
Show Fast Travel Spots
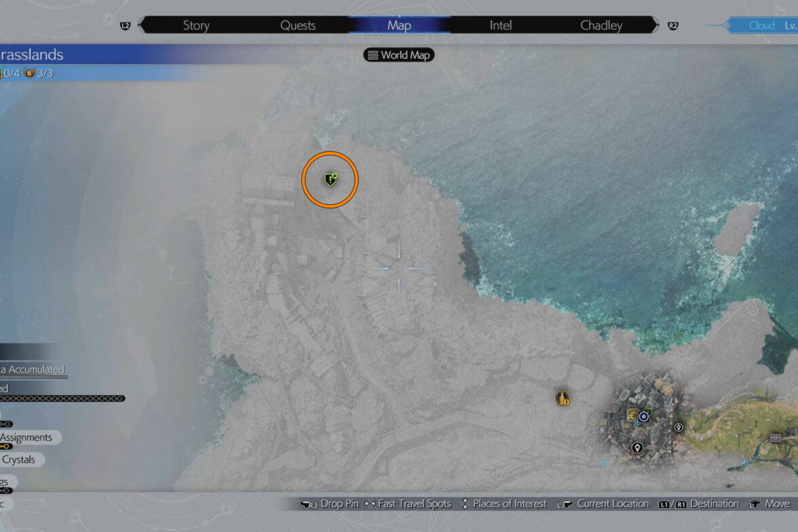[414, 503]
